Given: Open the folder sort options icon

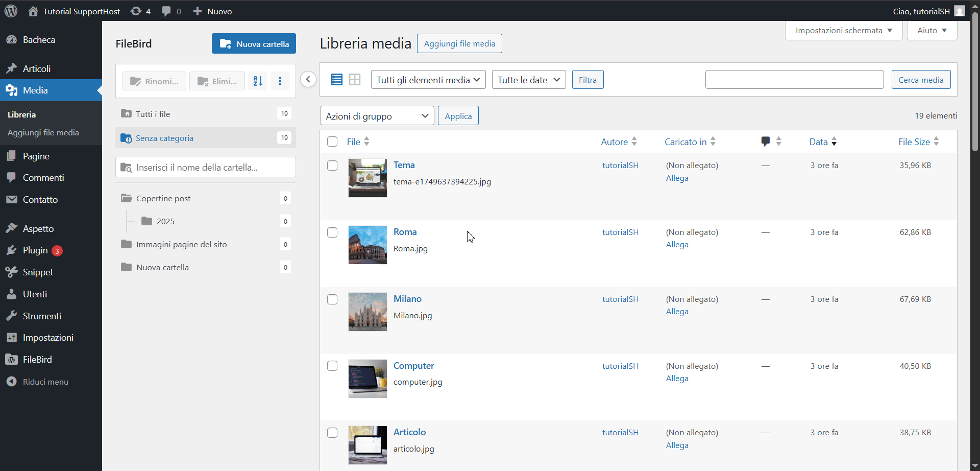Looking at the screenshot, I should tap(258, 81).
